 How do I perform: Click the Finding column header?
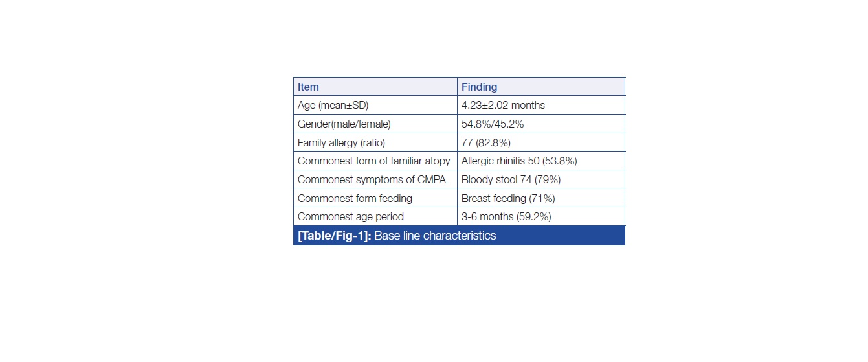tap(479, 87)
